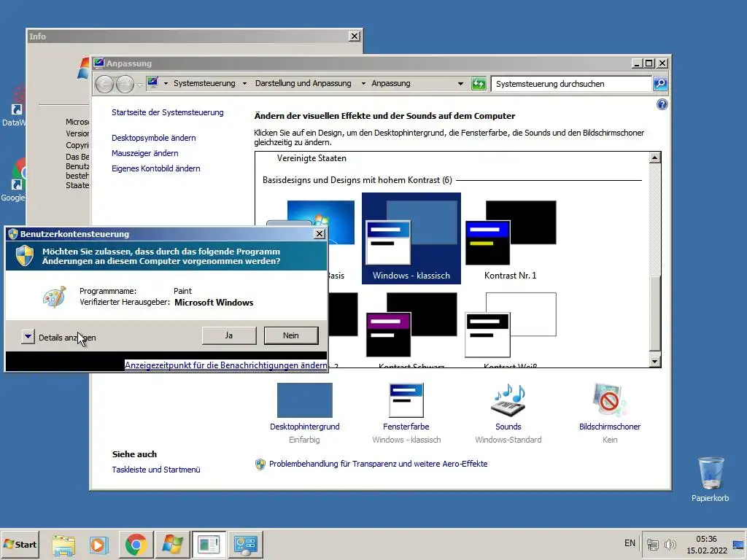Open Fensterfarbe settings icon
Image resolution: width=747 pixels, height=560 pixels.
(x=406, y=400)
